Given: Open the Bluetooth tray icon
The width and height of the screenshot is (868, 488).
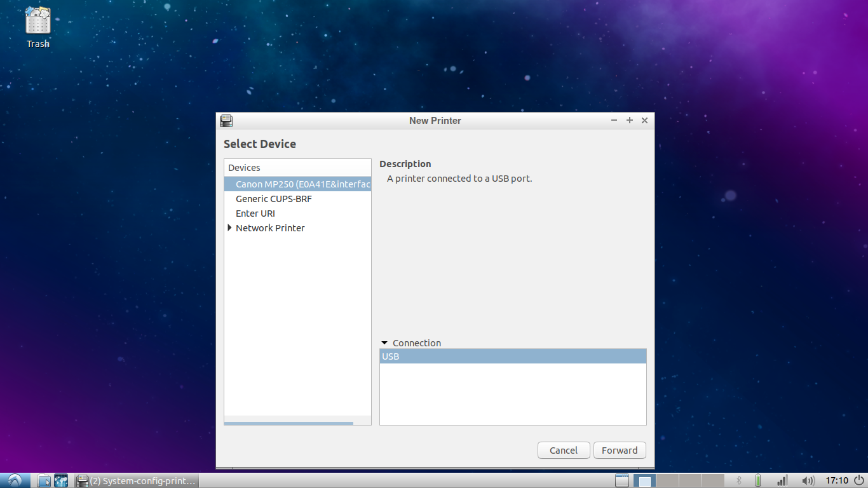Looking at the screenshot, I should tap(739, 481).
